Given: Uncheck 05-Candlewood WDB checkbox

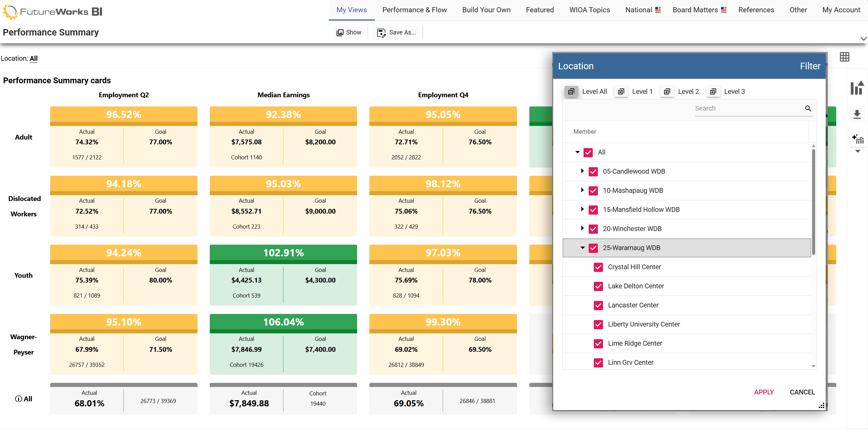Looking at the screenshot, I should point(593,172).
